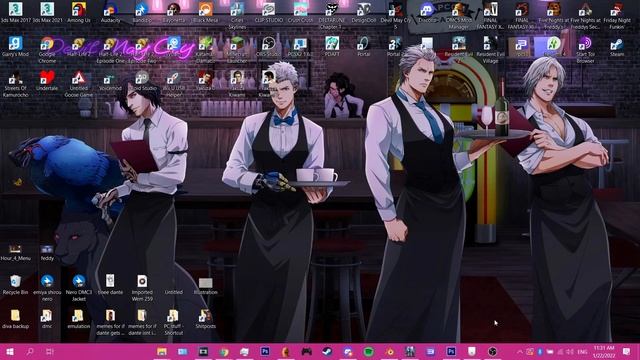Open the Resident Evil Village shortcut
Viewport: 640px width, 360px height.
490,50
